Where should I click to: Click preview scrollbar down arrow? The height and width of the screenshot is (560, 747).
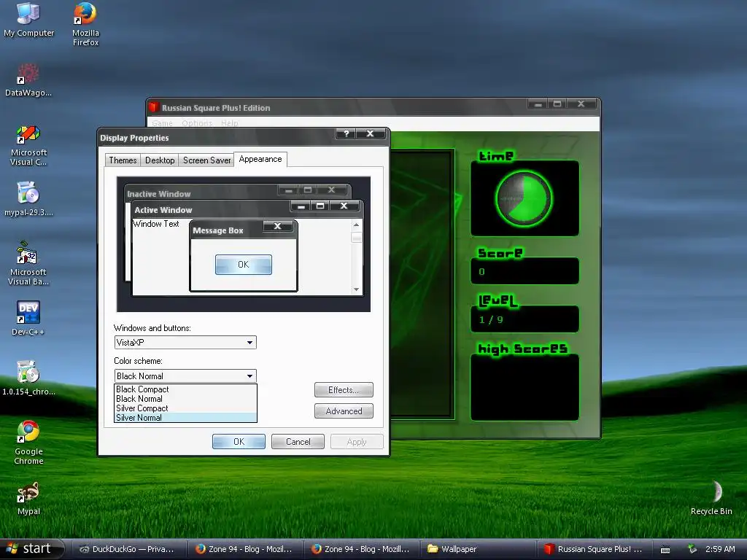(356, 289)
